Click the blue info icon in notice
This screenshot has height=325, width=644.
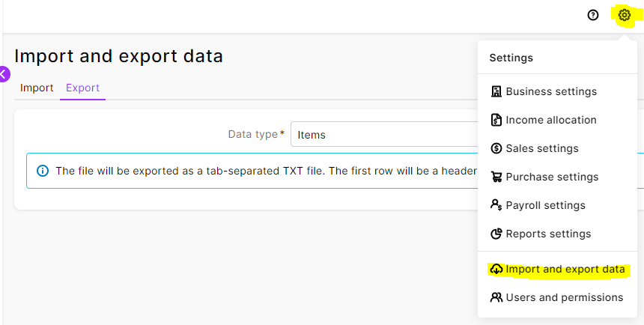pos(42,171)
